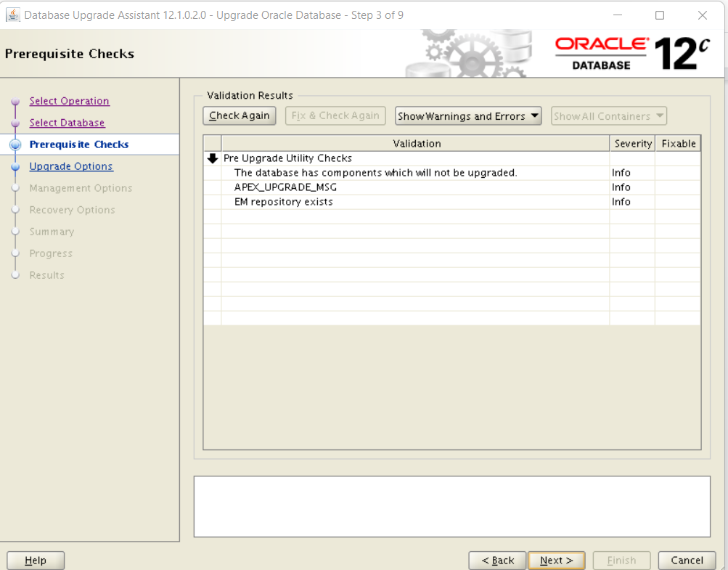The width and height of the screenshot is (728, 570).
Task: Click the Recovery Options step
Action: click(72, 210)
